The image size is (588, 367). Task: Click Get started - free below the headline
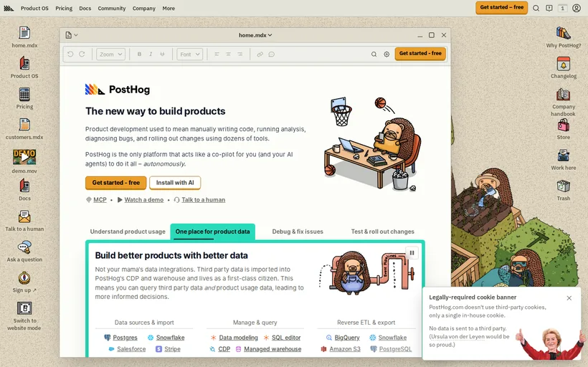pyautogui.click(x=116, y=183)
